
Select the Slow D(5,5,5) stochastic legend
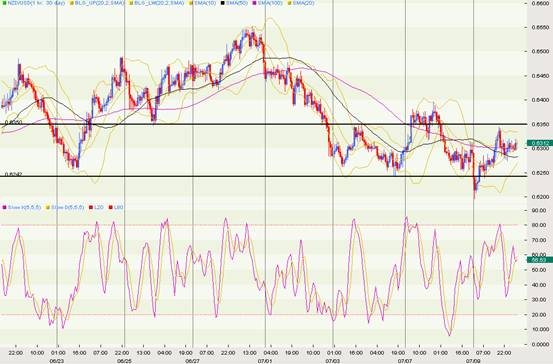(x=68, y=207)
